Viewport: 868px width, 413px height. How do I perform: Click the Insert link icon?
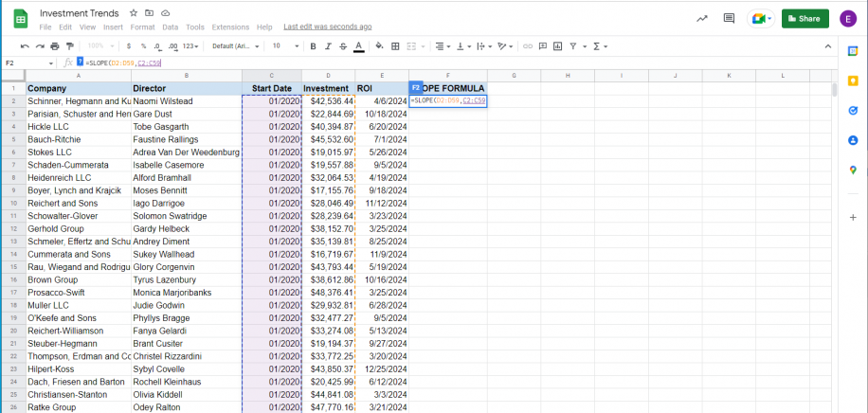pos(528,46)
